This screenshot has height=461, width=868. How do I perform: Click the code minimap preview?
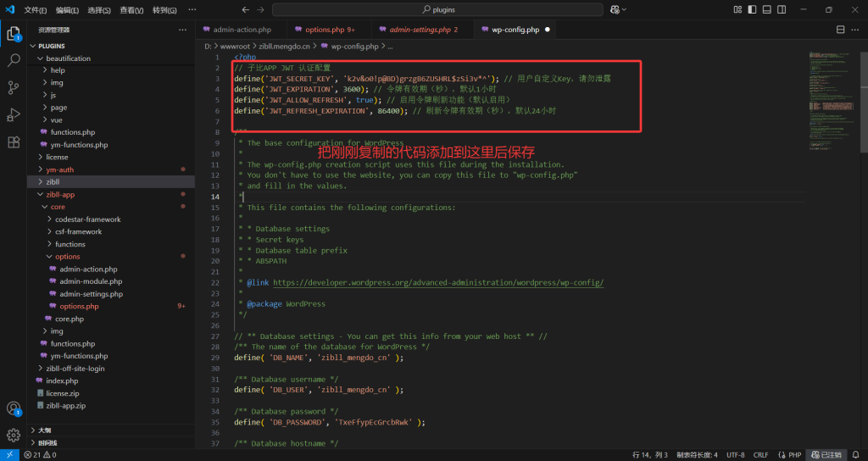click(x=834, y=102)
